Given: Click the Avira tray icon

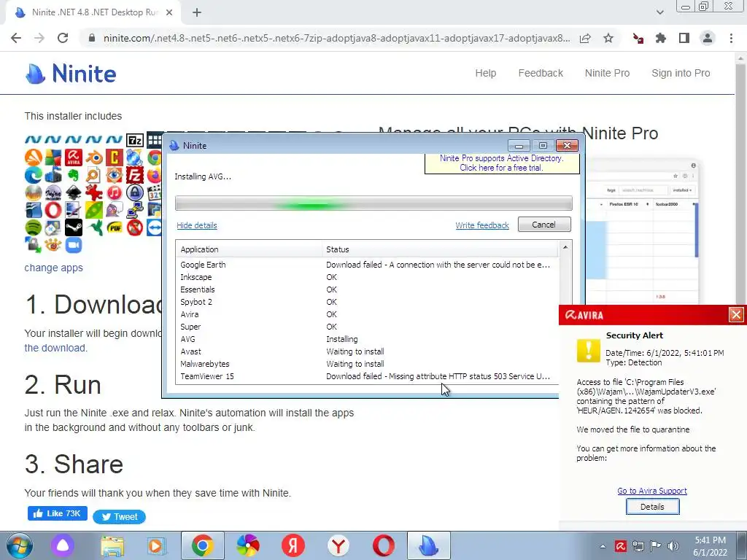Looking at the screenshot, I should pos(620,546).
